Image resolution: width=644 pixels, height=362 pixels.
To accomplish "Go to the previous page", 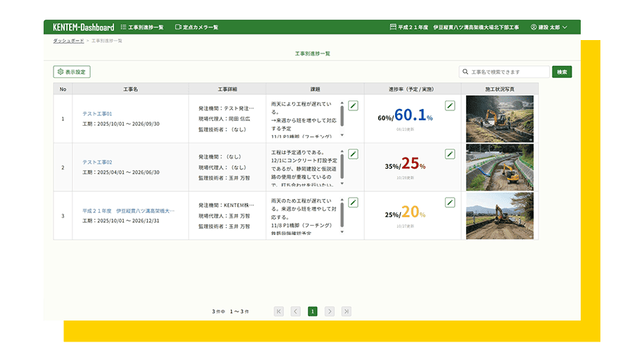I will click(296, 311).
